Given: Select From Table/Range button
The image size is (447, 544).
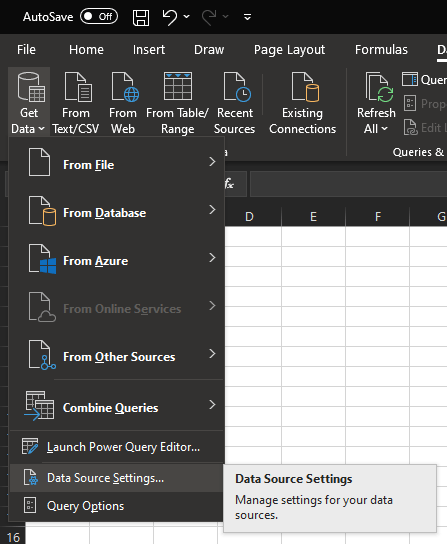Looking at the screenshot, I should tap(177, 103).
